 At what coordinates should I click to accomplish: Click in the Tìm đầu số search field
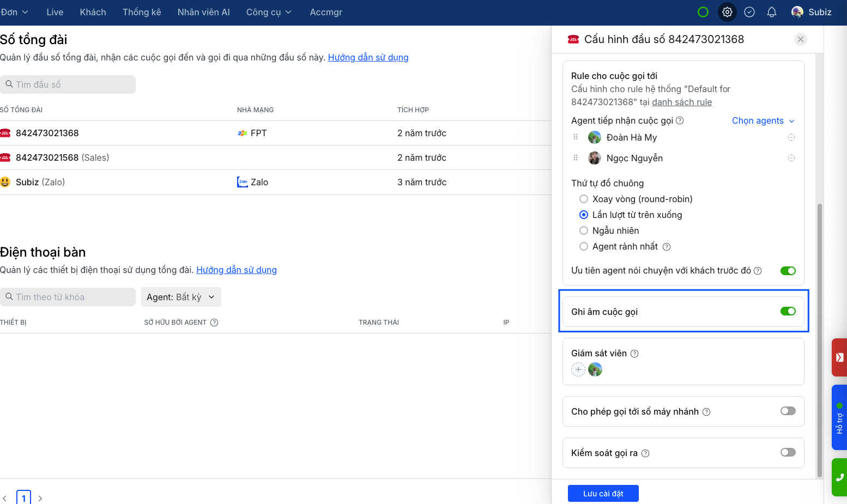(68, 84)
